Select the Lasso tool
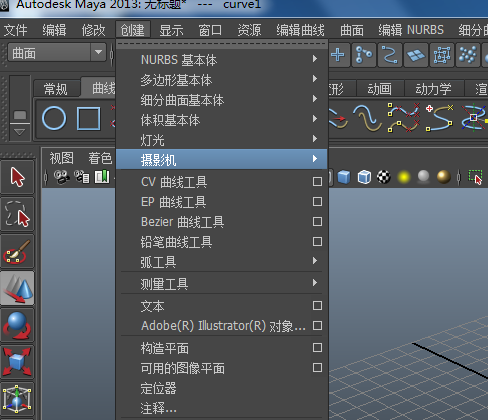488x420 pixels. point(17,214)
